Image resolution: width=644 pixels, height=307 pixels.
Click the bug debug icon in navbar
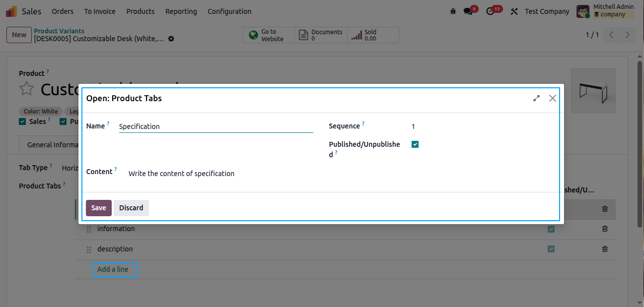pos(452,11)
